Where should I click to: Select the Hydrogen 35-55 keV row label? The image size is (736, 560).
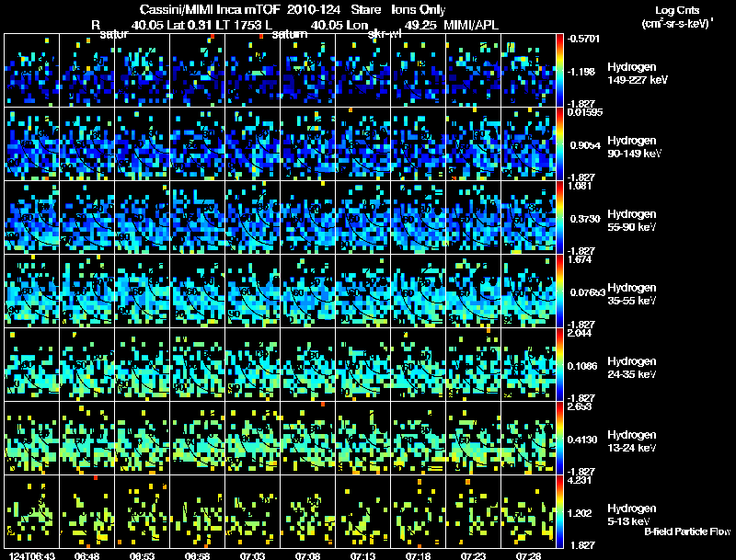[636, 294]
